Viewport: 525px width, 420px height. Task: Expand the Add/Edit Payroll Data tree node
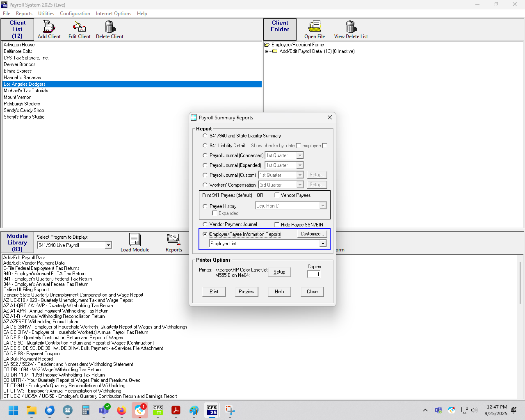(267, 51)
